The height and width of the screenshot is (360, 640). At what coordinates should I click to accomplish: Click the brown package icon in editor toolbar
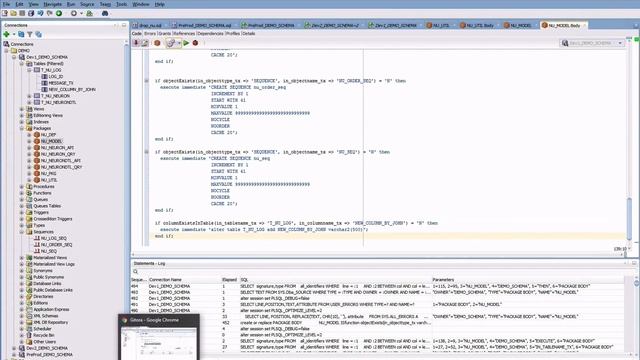(x=157, y=43)
